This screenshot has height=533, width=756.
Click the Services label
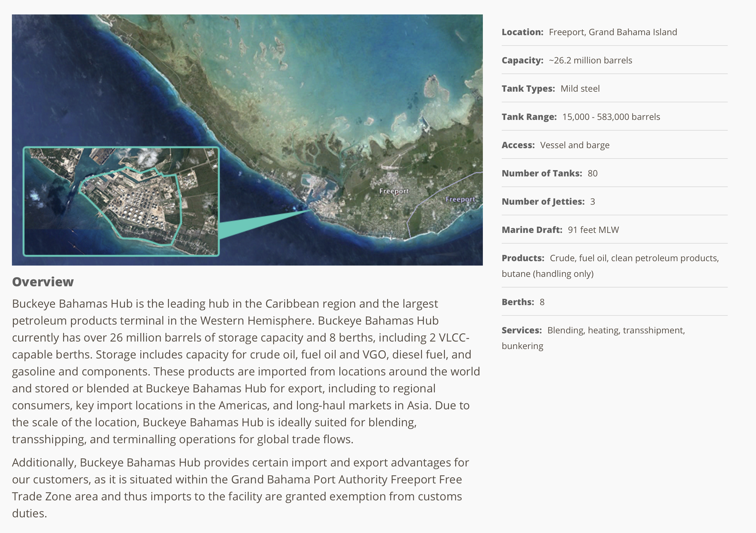coord(522,330)
